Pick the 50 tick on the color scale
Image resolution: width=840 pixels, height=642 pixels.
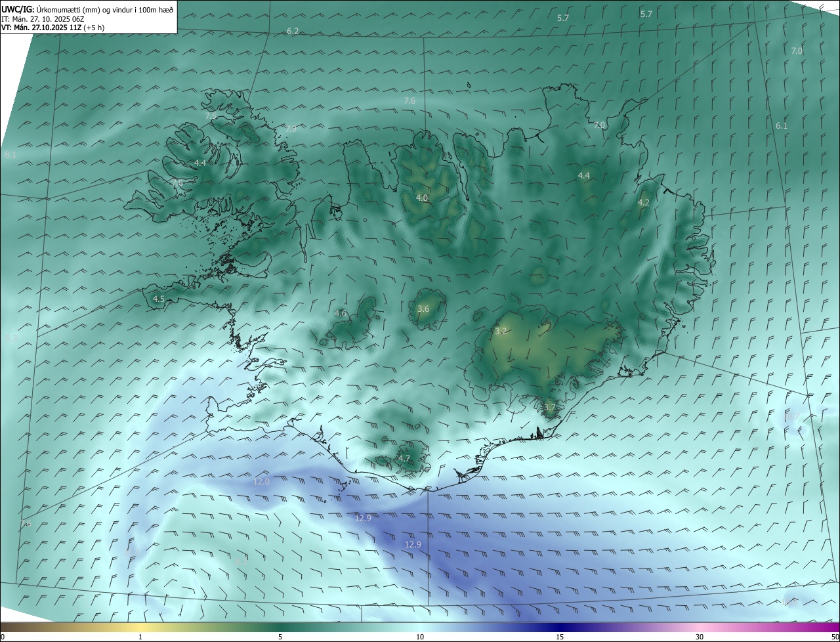[835, 637]
